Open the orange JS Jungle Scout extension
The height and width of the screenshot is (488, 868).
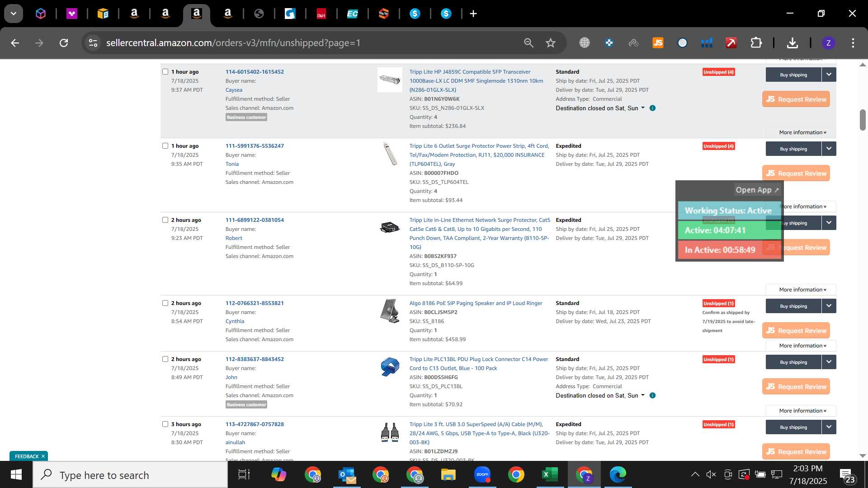(658, 43)
